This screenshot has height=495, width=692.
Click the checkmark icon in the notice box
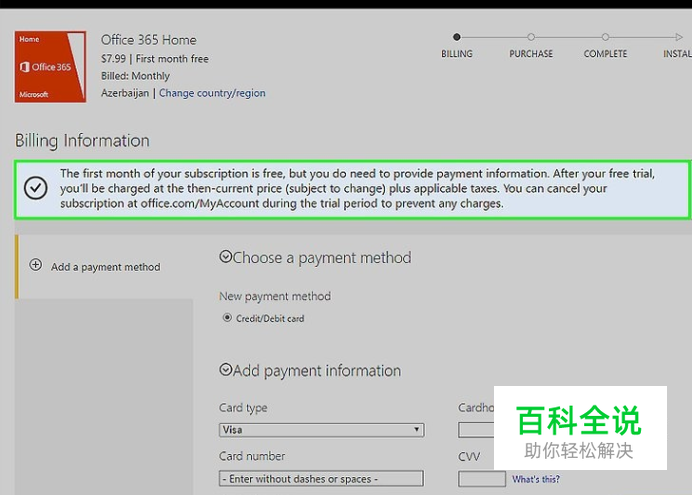point(36,188)
